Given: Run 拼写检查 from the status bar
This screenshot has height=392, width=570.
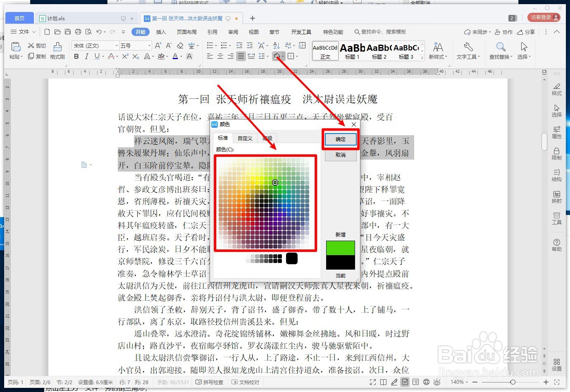Looking at the screenshot, I should (209, 382).
